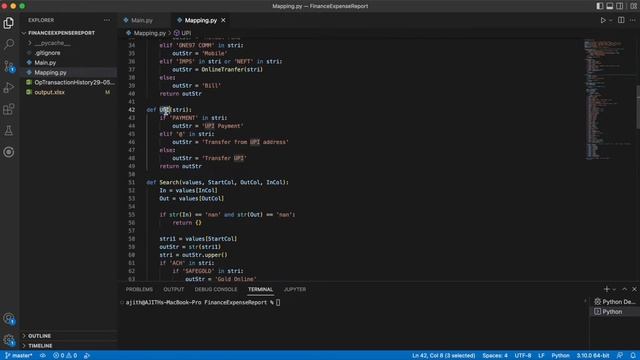640x360 pixels.
Task: Open Main.py in the explorer
Action: 45,62
